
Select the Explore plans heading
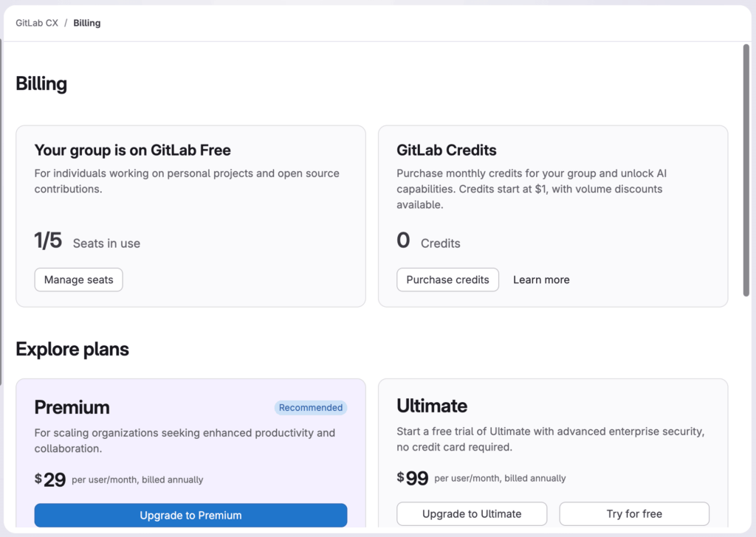click(72, 349)
